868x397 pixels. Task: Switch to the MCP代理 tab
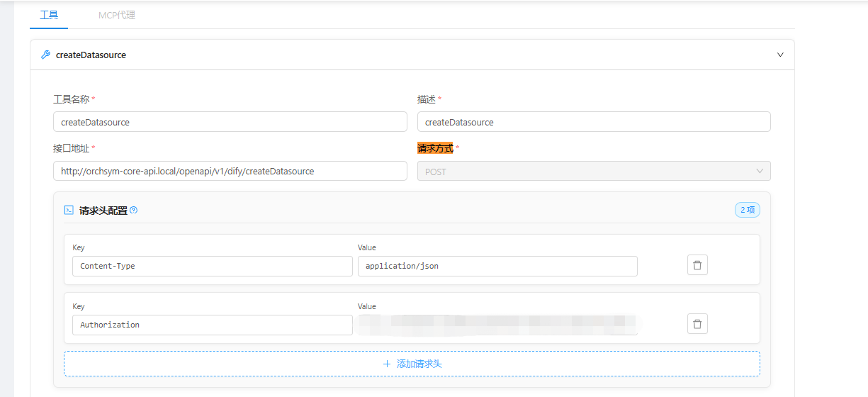pos(116,15)
